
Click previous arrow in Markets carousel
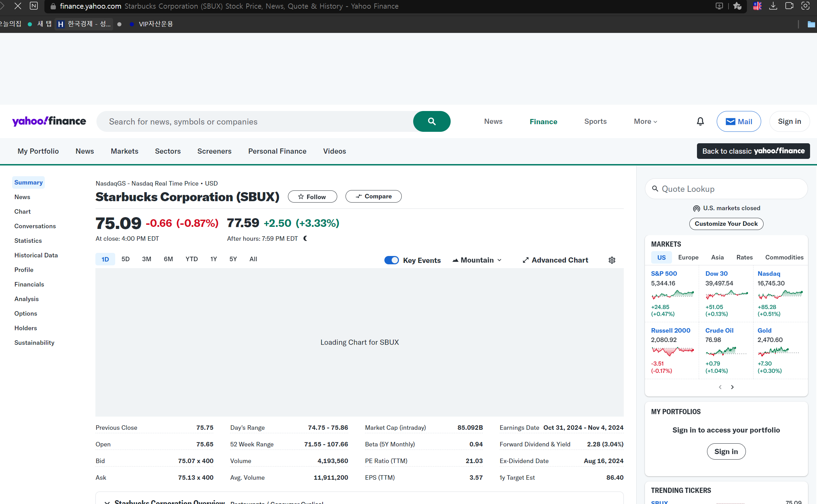click(720, 387)
